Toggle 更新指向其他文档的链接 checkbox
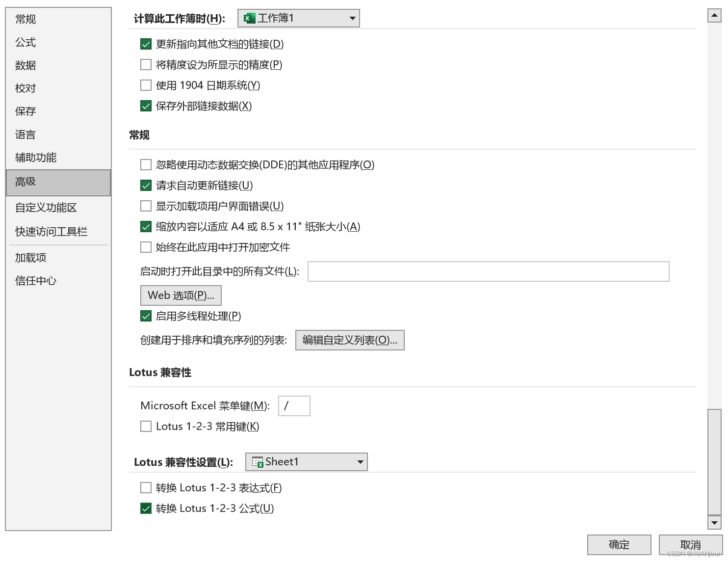The height and width of the screenshot is (562, 728). point(146,44)
